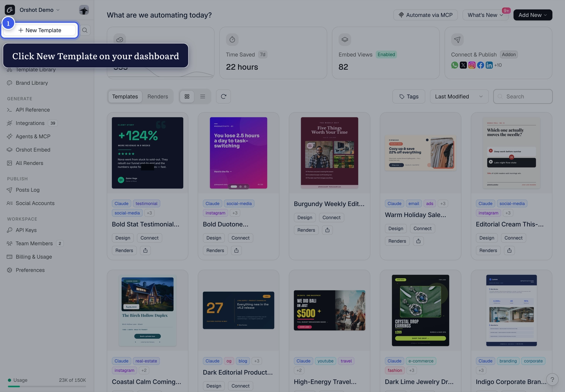The width and height of the screenshot is (565, 392).
Task: Open the Add New dropdown
Action: pos(533,15)
